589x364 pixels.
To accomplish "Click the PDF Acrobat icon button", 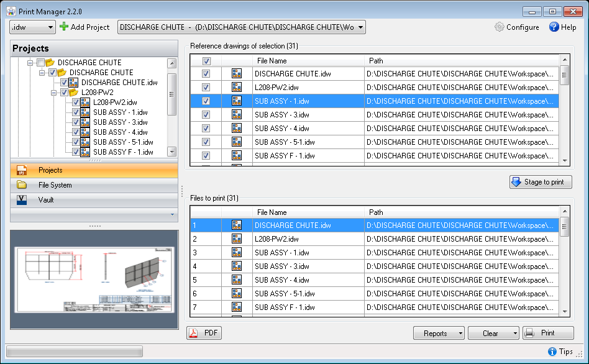I will (193, 333).
